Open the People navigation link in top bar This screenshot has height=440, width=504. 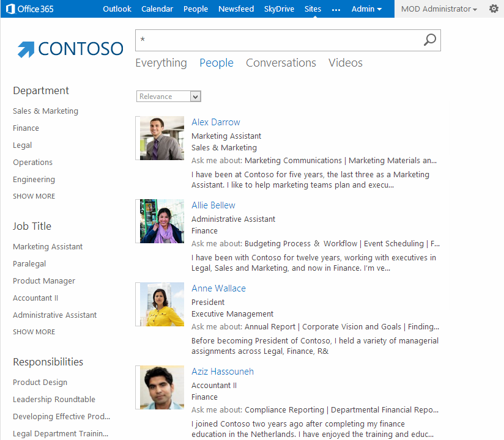point(196,9)
